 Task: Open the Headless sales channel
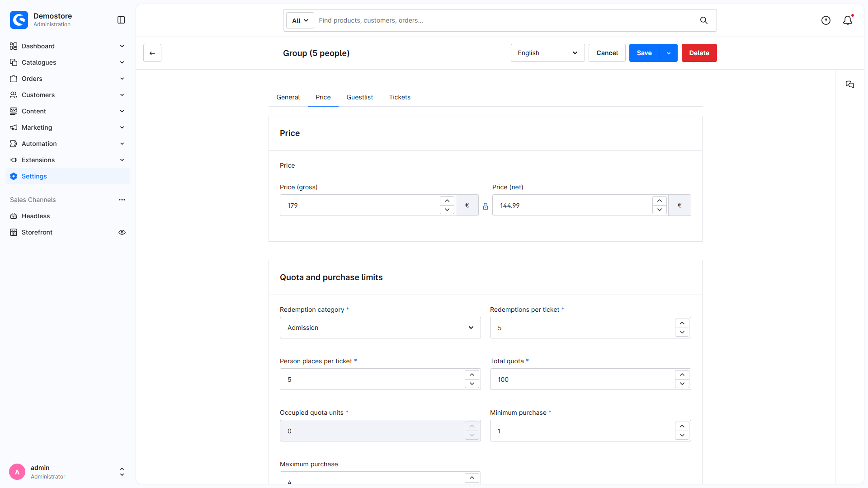pyautogui.click(x=68, y=216)
